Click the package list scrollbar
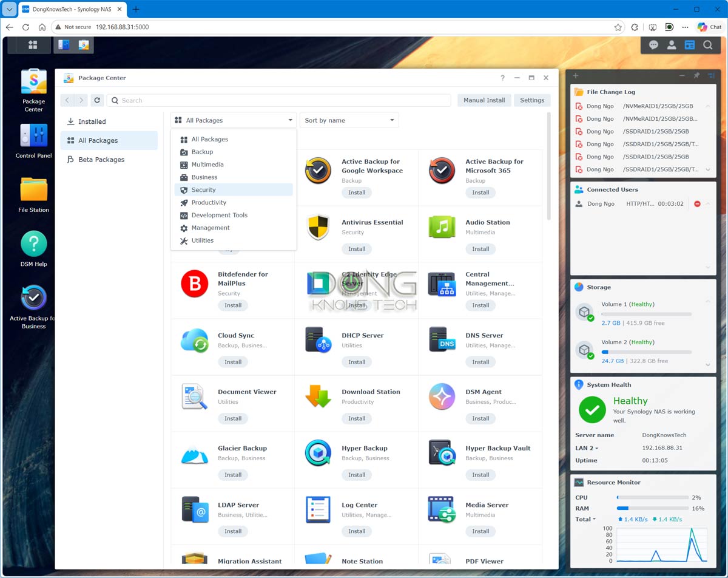The height and width of the screenshot is (578, 728). [x=549, y=166]
